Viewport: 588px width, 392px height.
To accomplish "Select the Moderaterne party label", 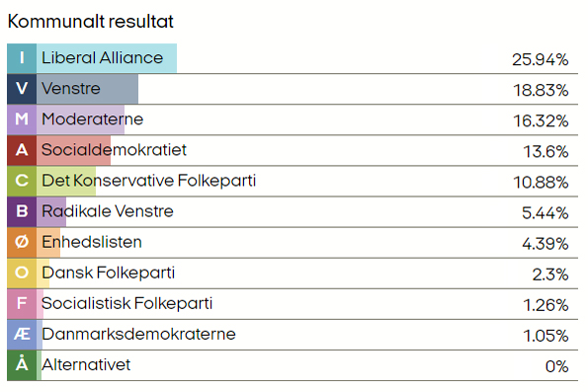I will (x=92, y=119).
